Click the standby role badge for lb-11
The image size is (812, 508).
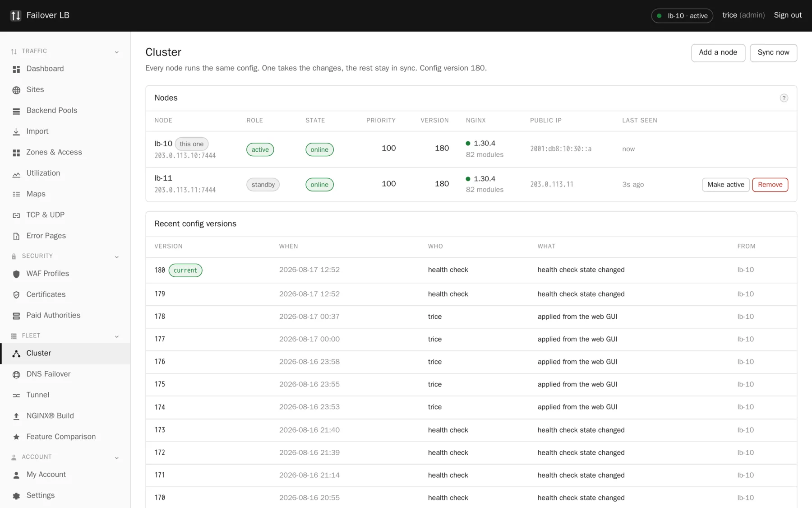pyautogui.click(x=263, y=184)
